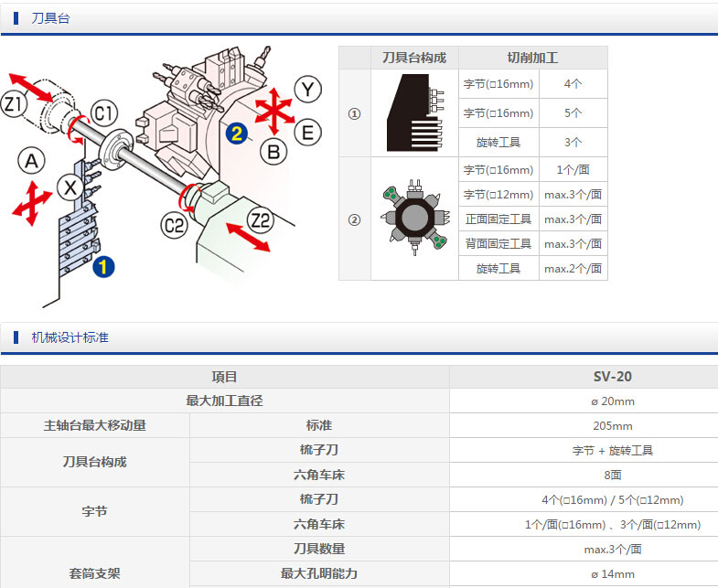Click the 刀具台构成 table column header
Image resolution: width=718 pixels, height=588 pixels.
(x=413, y=58)
